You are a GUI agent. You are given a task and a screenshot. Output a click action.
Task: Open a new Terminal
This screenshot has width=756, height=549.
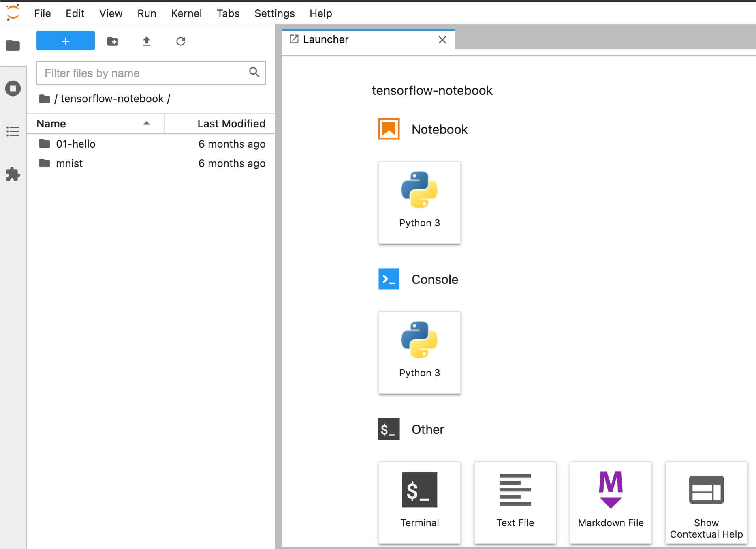pyautogui.click(x=420, y=503)
